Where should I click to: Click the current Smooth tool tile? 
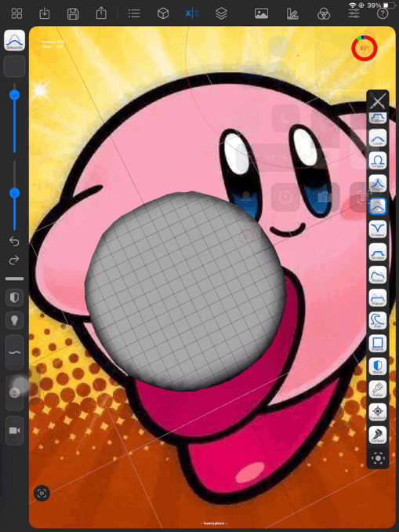(x=15, y=40)
